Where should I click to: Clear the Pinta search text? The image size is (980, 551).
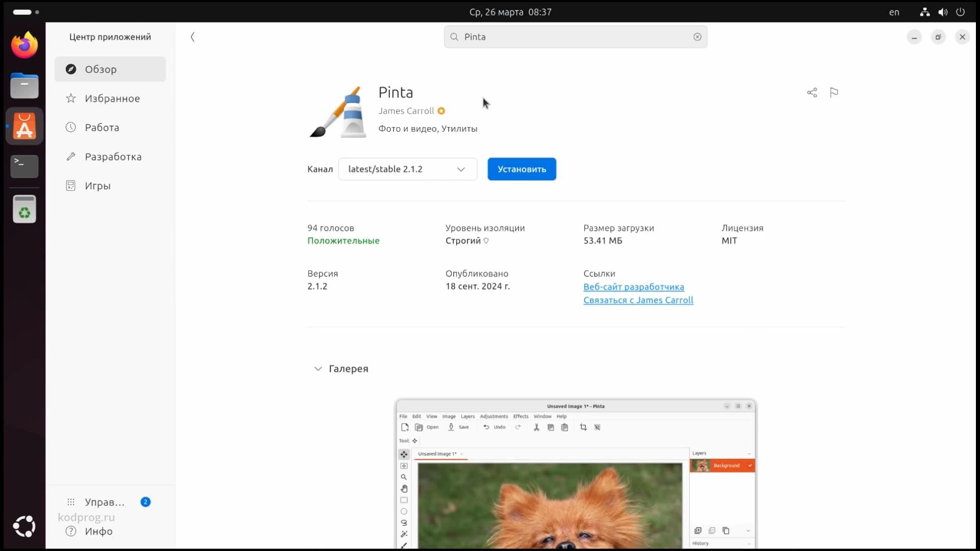click(697, 37)
